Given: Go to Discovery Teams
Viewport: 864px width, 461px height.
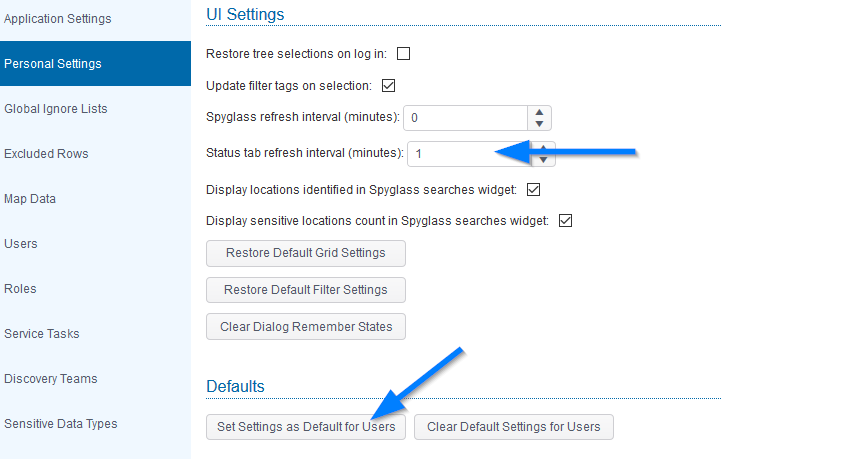Looking at the screenshot, I should pyautogui.click(x=51, y=379).
